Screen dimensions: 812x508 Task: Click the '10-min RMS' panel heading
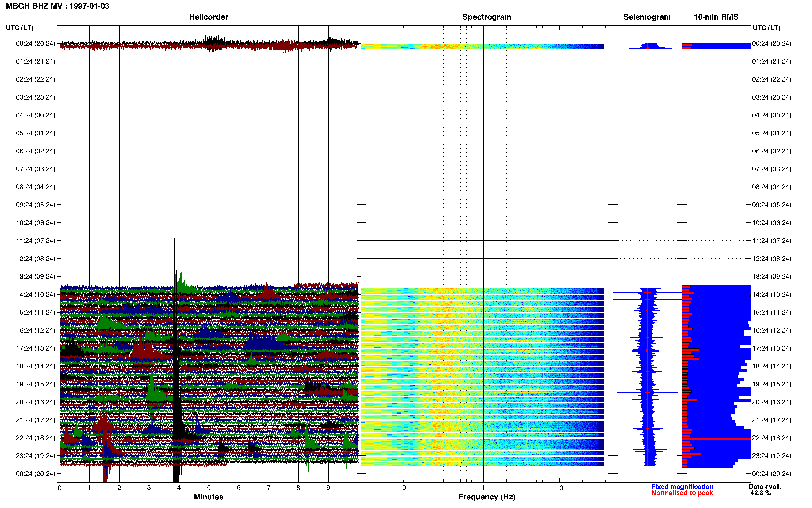pyautogui.click(x=716, y=17)
